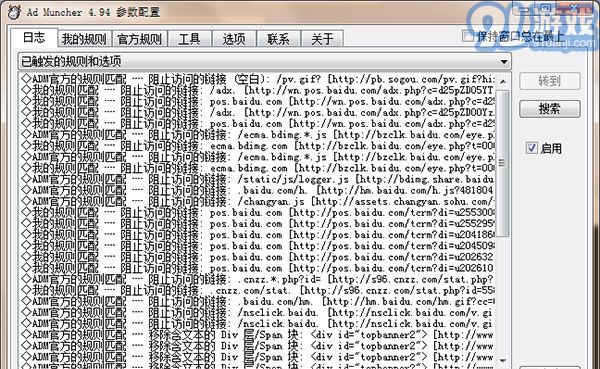Image resolution: width=600 pixels, height=369 pixels.
Task: Click the Ad Muncher cow icon in title bar
Action: pyautogui.click(x=14, y=12)
